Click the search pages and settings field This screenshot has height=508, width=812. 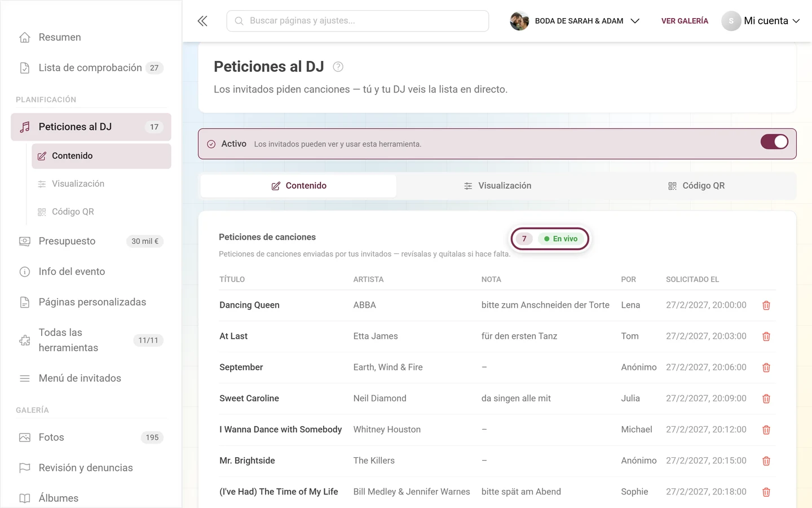coord(358,21)
